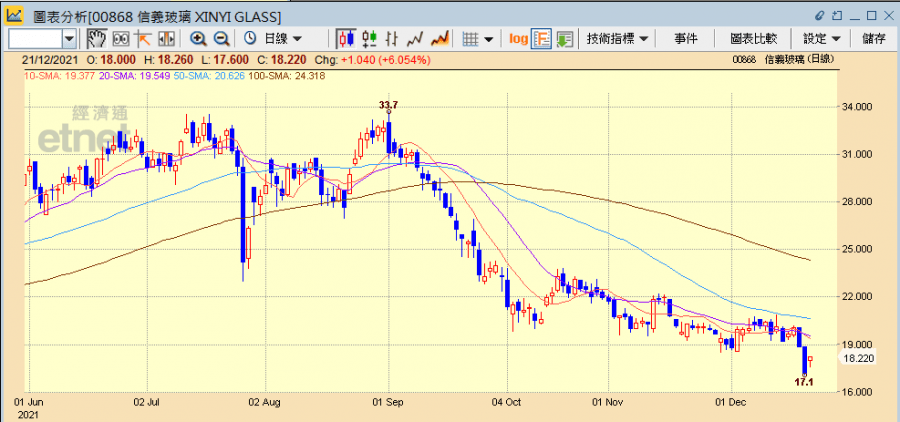Click the zoom out magnifier icon
The height and width of the screenshot is (422, 900).
(221, 38)
